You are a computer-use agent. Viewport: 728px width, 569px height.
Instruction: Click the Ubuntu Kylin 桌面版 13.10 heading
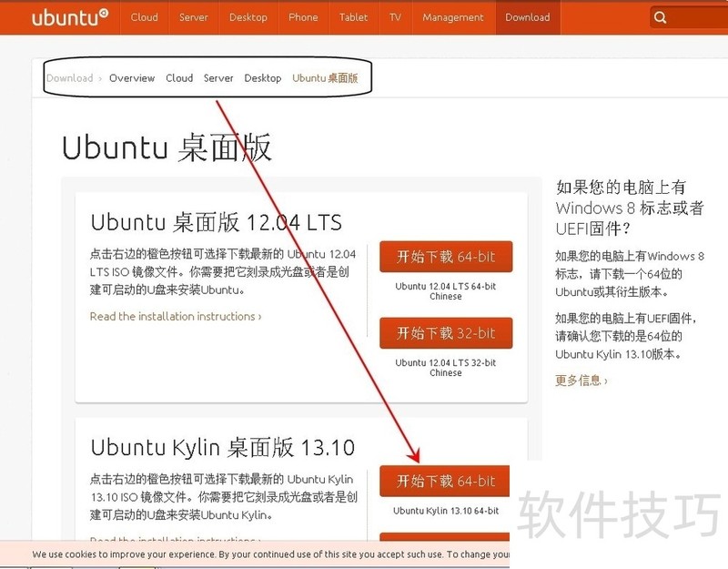point(223,447)
